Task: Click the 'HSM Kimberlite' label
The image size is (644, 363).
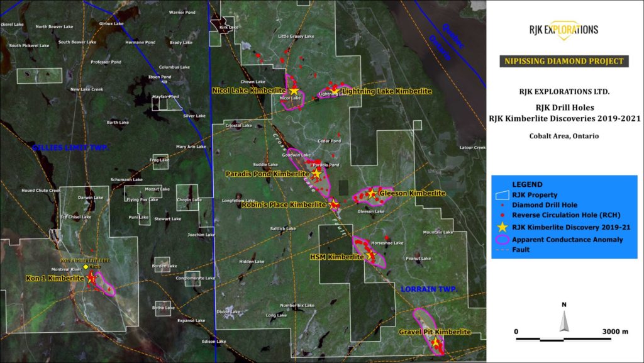Action: click(337, 257)
